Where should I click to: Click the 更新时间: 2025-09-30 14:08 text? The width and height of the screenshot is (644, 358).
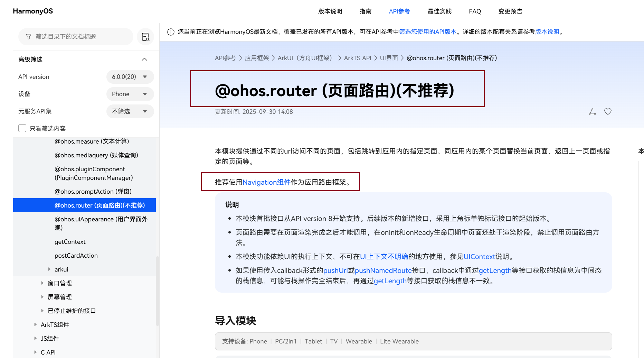click(254, 112)
